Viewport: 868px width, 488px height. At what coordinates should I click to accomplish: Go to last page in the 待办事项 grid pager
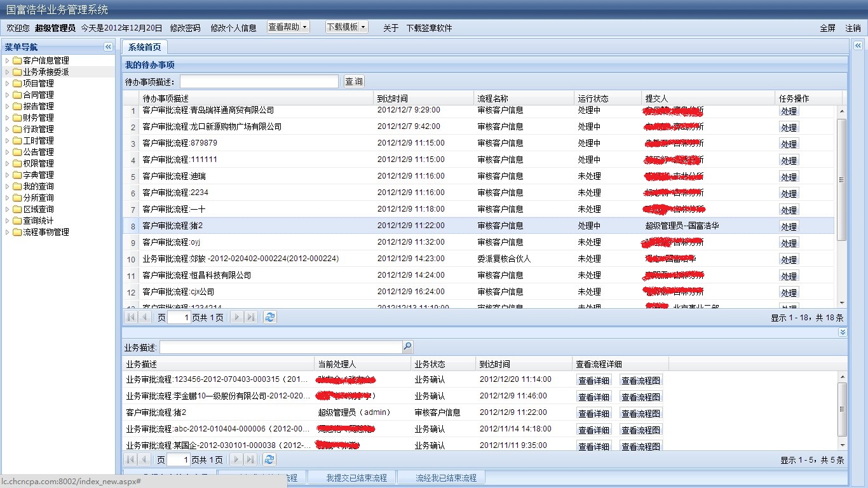click(251, 317)
